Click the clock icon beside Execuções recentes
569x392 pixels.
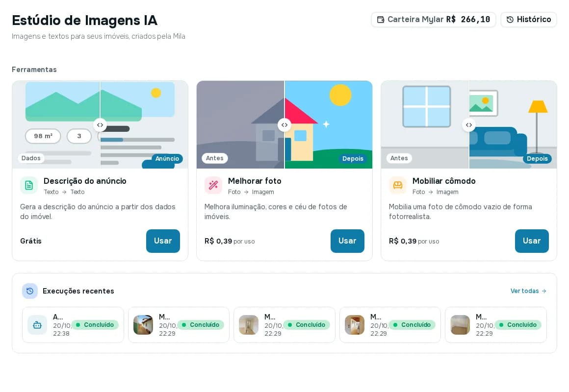[x=30, y=291]
